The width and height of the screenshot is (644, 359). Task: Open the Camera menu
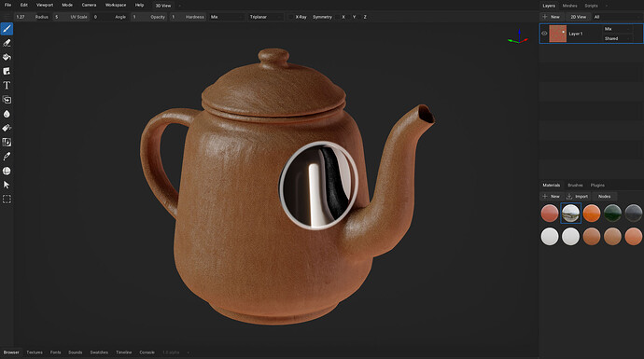(x=89, y=5)
